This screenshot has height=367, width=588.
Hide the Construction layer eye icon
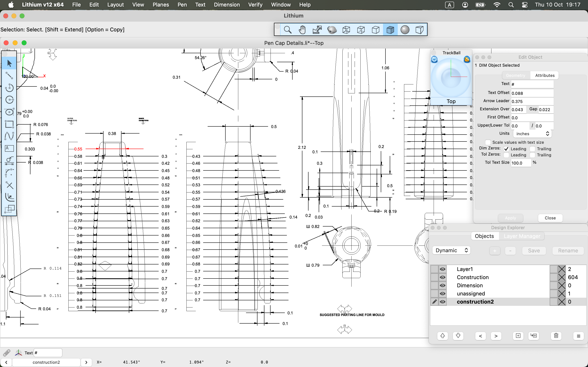(x=442, y=277)
